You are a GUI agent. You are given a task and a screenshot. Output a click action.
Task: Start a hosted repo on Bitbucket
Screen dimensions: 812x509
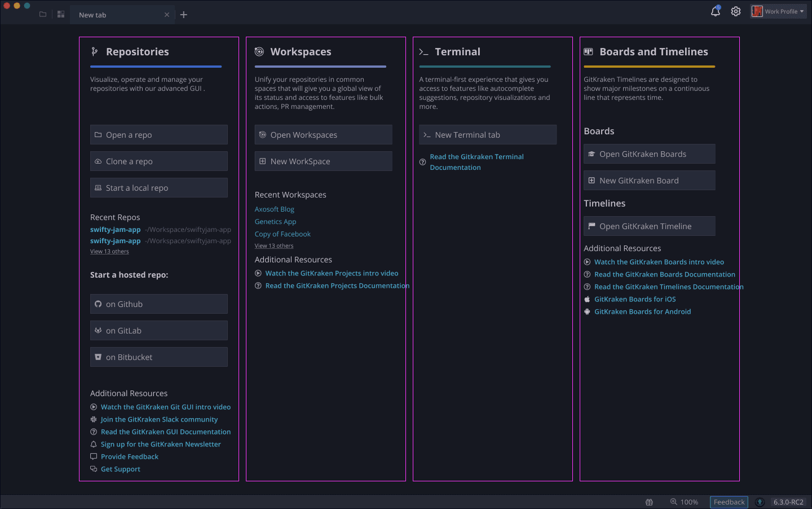(x=159, y=357)
